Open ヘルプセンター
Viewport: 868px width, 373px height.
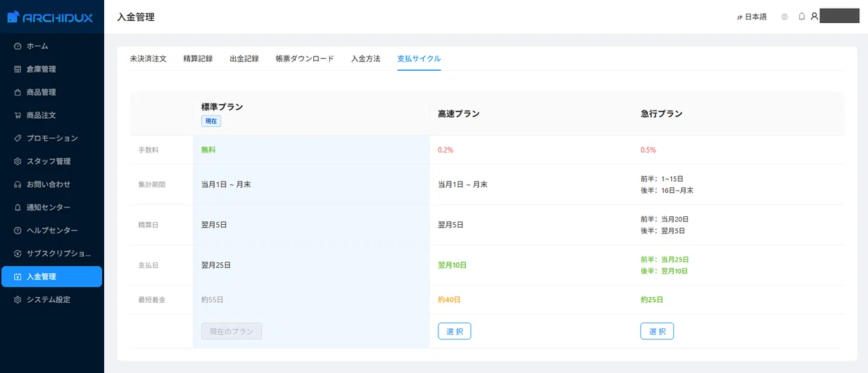point(52,231)
